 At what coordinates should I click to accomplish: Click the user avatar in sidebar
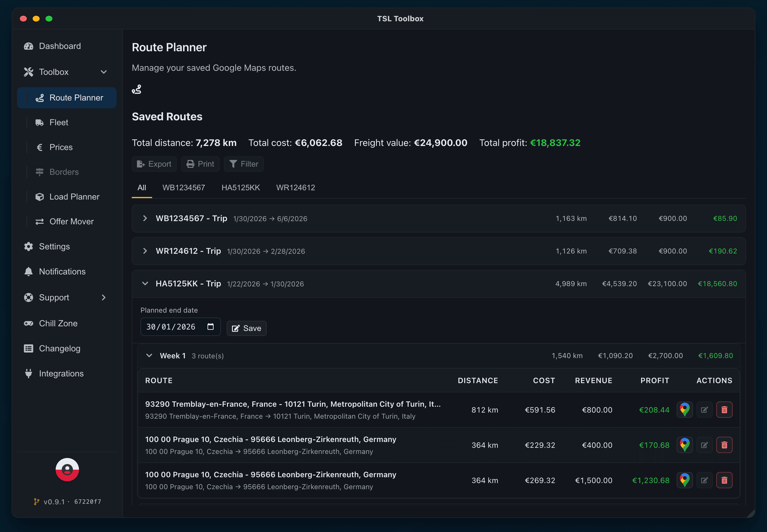[67, 470]
